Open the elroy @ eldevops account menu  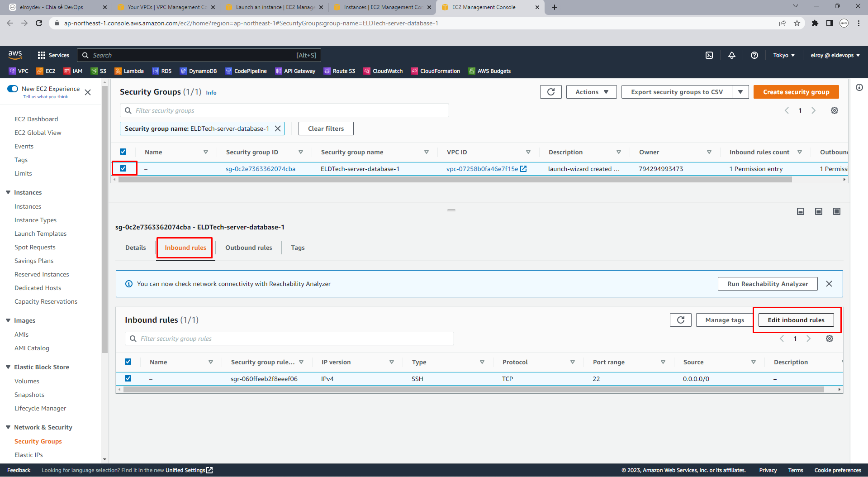click(835, 55)
